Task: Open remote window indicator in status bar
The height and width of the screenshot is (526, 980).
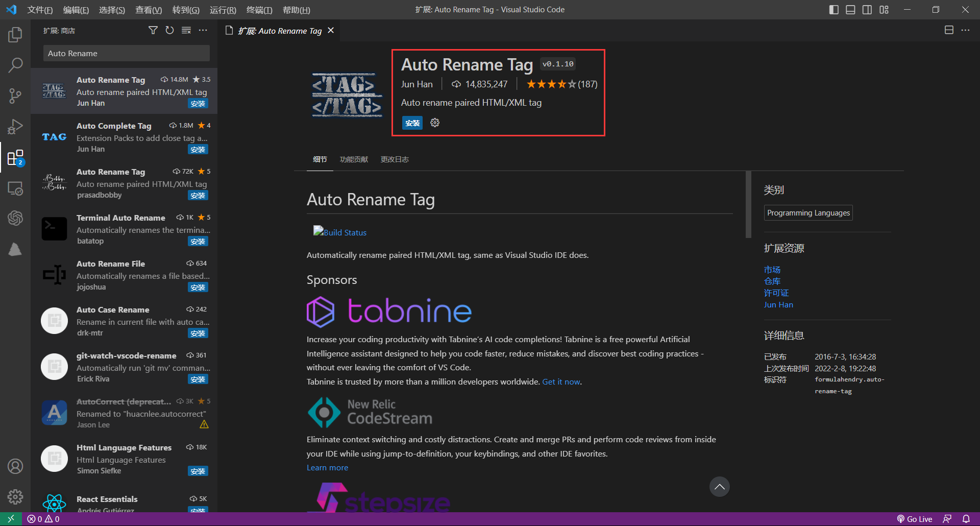Action: click(x=11, y=519)
